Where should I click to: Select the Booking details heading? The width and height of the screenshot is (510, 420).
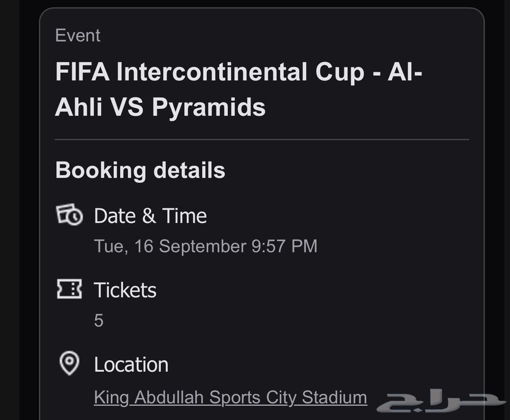140,169
